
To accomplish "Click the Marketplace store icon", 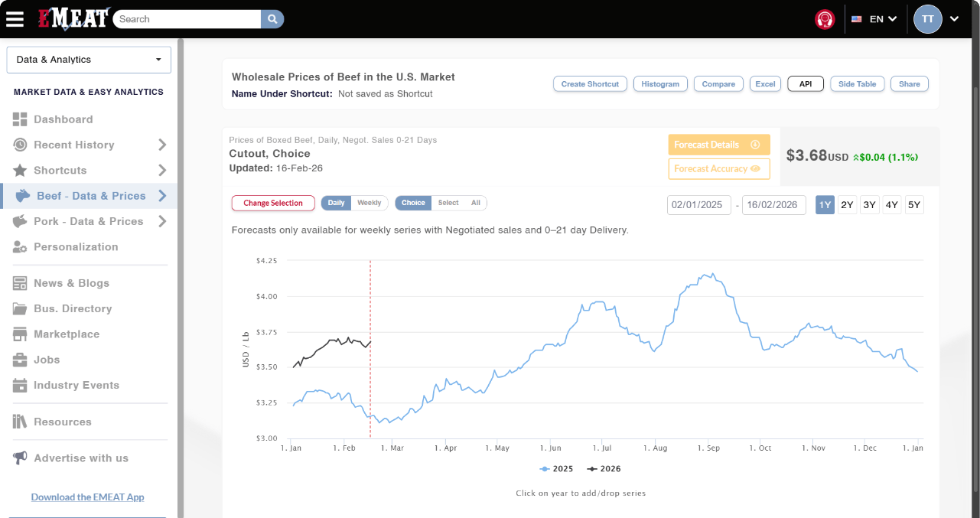I will pos(20,334).
